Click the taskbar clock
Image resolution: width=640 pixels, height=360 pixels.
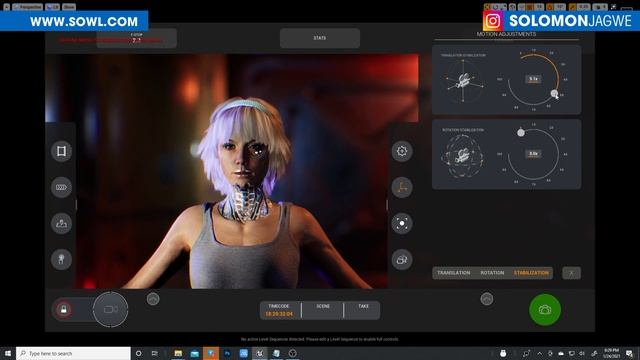(x=611, y=353)
